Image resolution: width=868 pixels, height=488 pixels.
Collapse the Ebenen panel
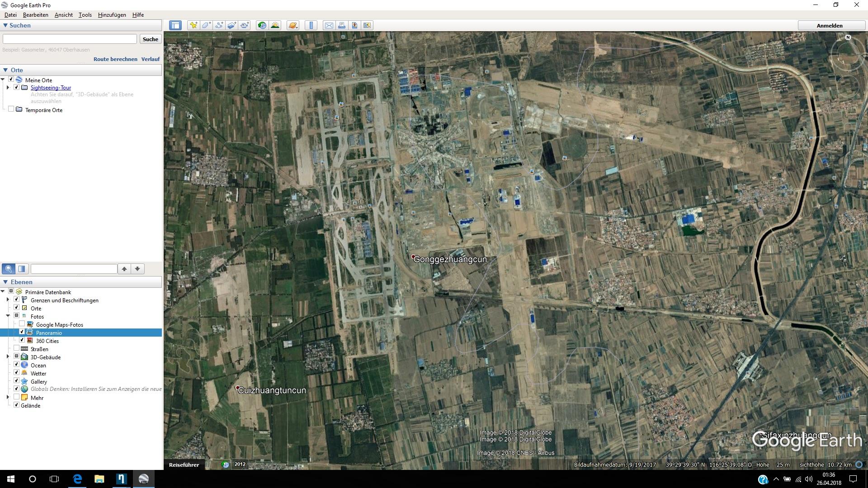coord(5,282)
